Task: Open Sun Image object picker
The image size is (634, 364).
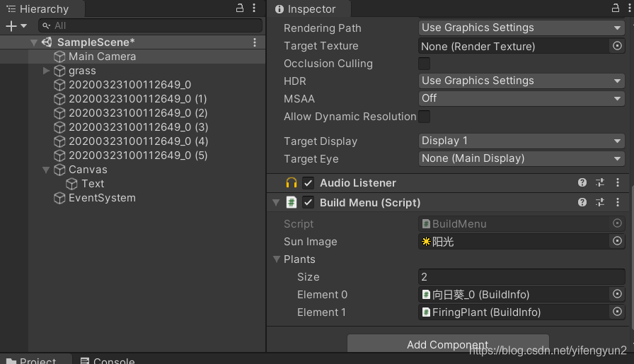Action: tap(617, 241)
